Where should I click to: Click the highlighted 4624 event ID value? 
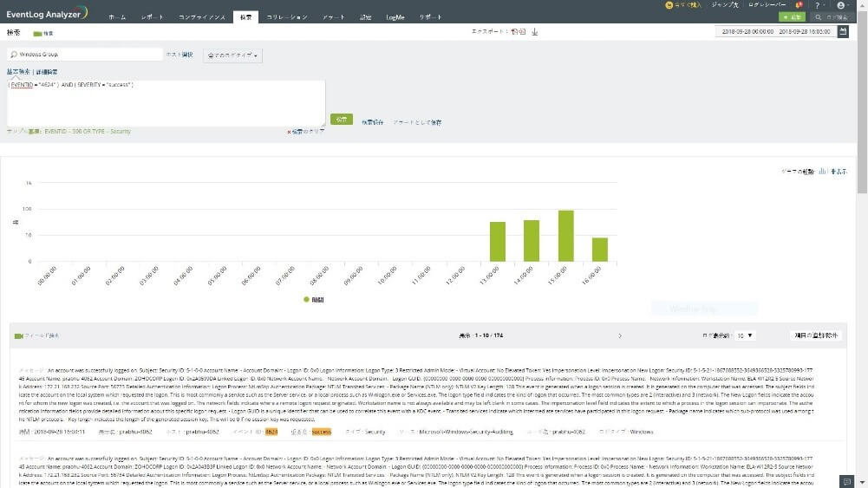click(x=271, y=432)
